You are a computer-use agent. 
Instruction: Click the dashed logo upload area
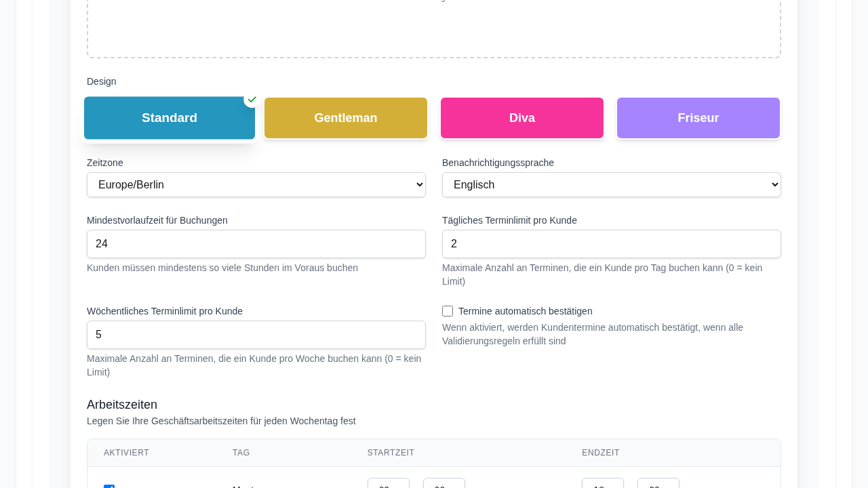point(434,27)
